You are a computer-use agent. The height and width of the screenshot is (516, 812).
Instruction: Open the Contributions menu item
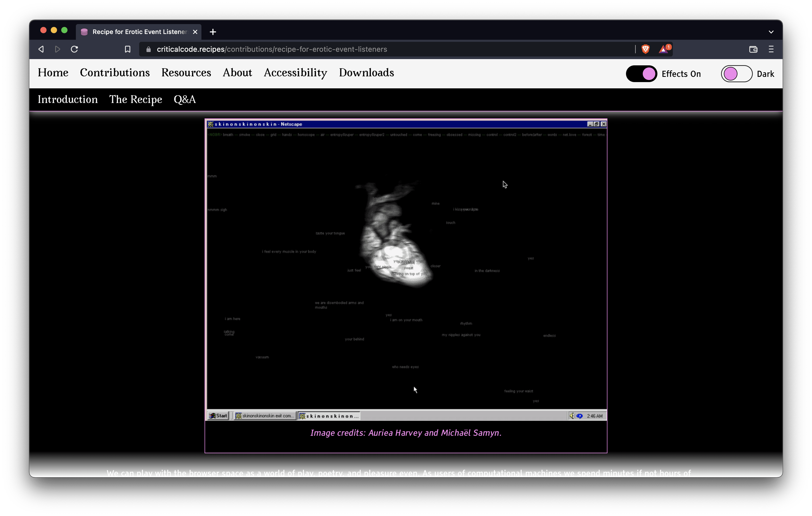coord(115,73)
